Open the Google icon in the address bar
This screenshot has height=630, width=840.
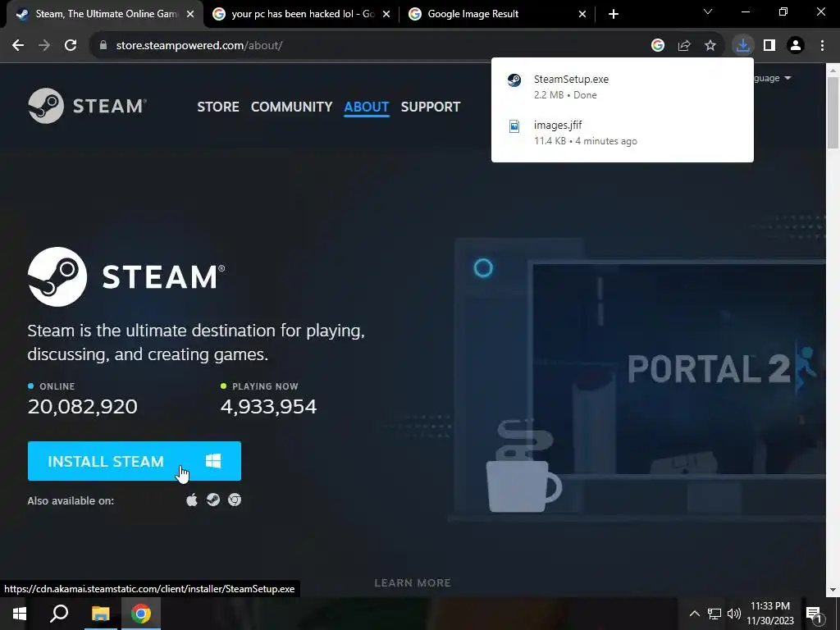click(658, 46)
